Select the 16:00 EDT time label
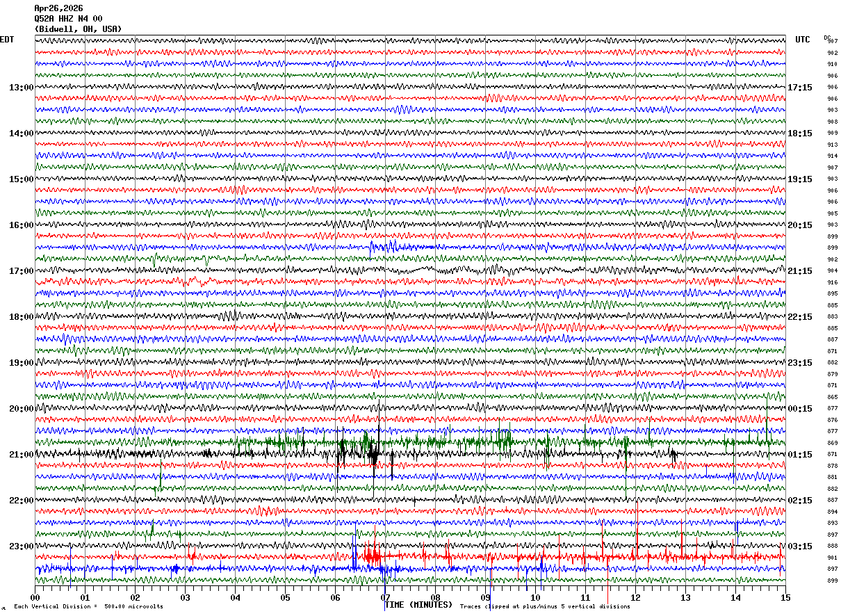 point(22,225)
